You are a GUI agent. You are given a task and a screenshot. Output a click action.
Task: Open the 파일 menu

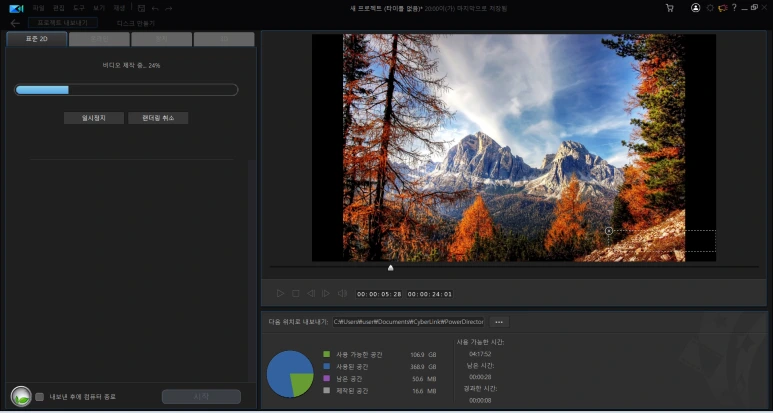coord(38,8)
